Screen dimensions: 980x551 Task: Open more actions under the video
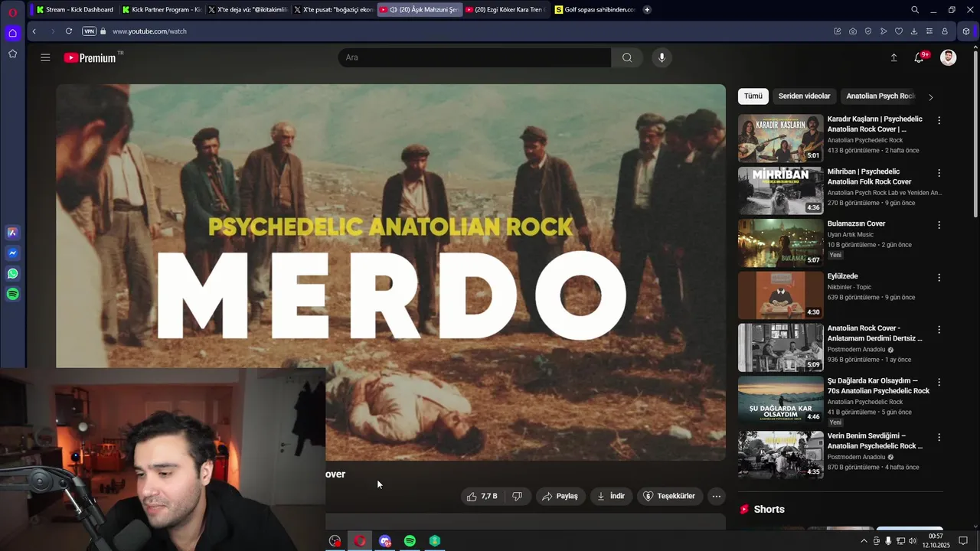click(716, 496)
